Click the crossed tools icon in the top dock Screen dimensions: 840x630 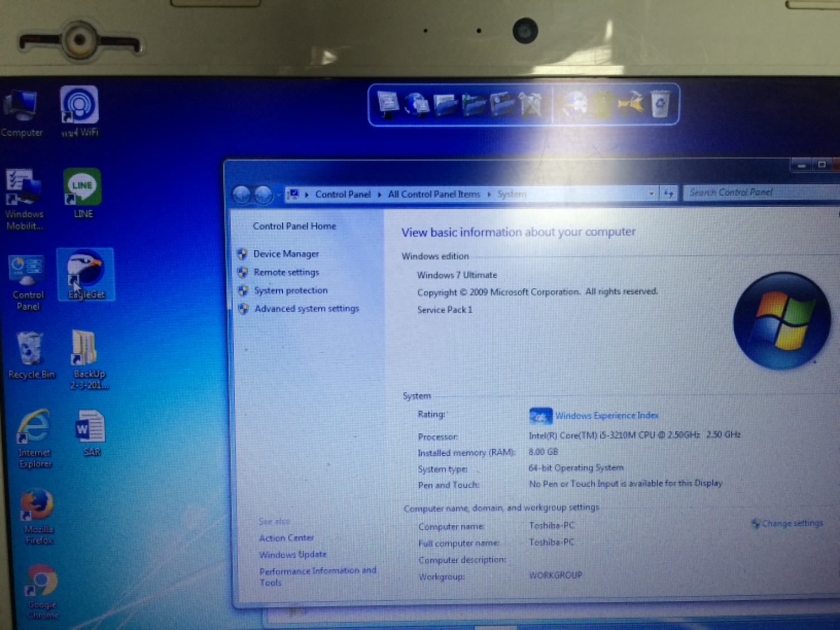point(530,105)
